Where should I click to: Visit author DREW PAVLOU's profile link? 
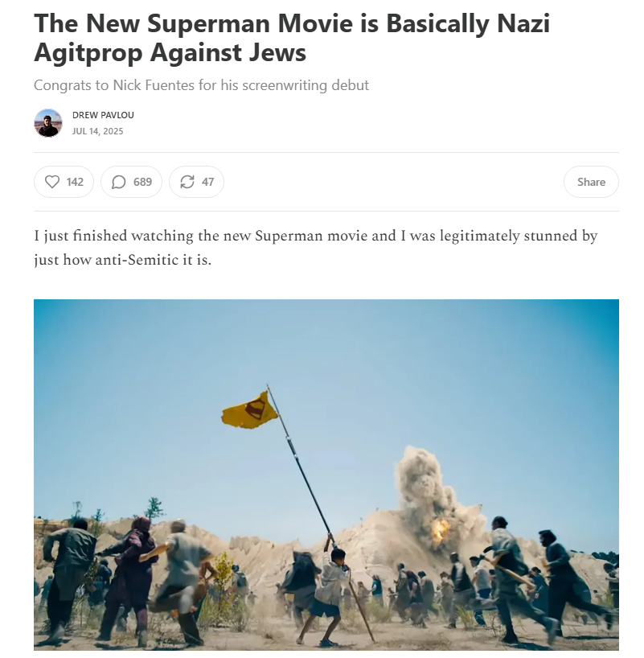pyautogui.click(x=103, y=115)
